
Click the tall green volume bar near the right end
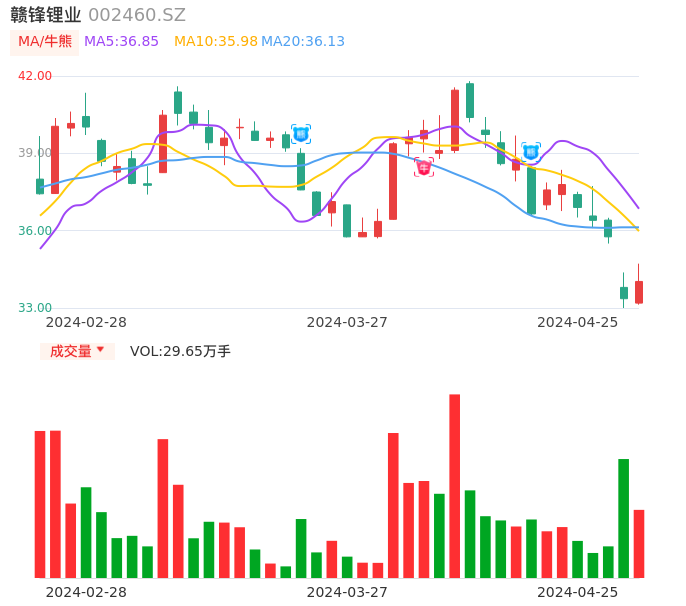(x=623, y=518)
